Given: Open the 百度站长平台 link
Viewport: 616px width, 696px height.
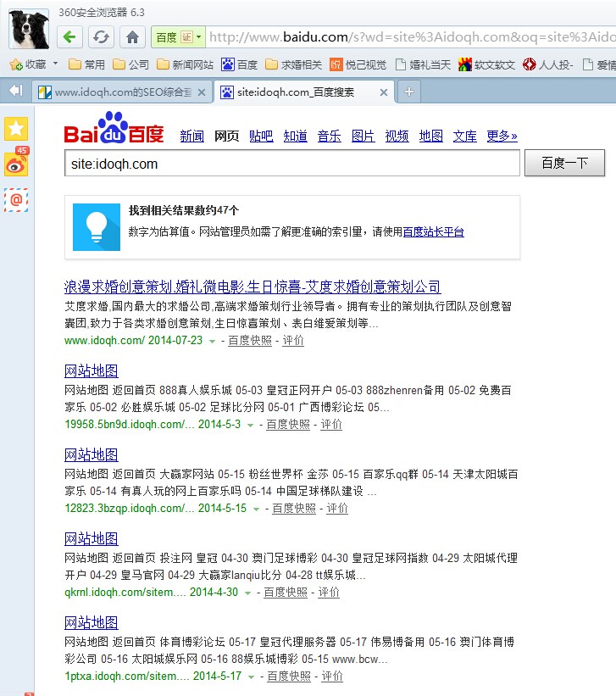Looking at the screenshot, I should point(433,231).
